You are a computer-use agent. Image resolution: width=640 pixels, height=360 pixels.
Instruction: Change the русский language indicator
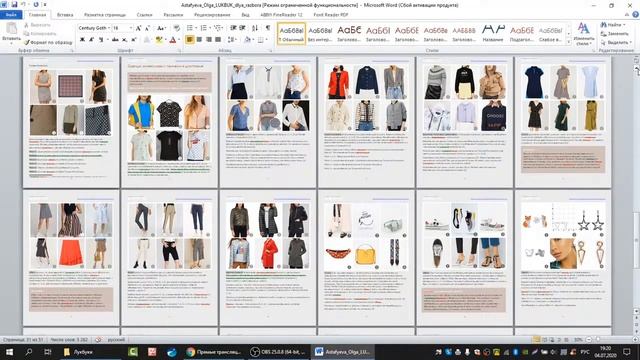116,340
